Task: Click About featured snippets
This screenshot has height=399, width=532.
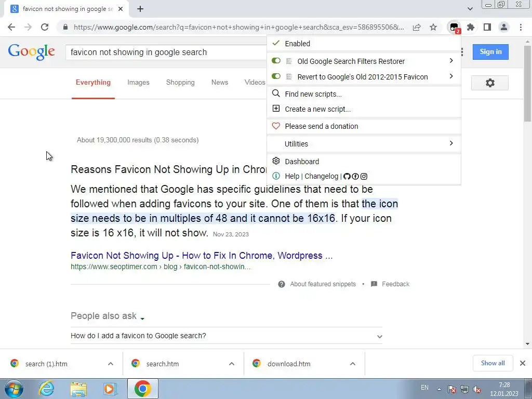Action: pos(323,284)
